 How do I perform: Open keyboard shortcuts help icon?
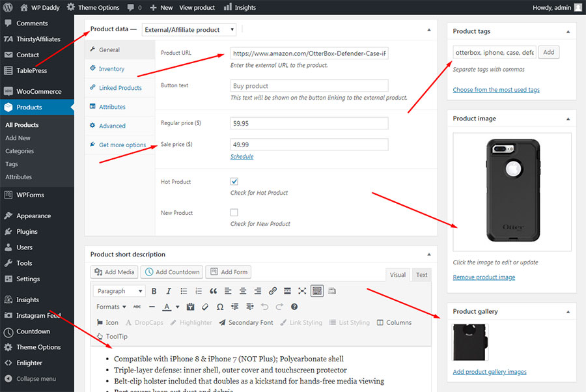coord(294,307)
